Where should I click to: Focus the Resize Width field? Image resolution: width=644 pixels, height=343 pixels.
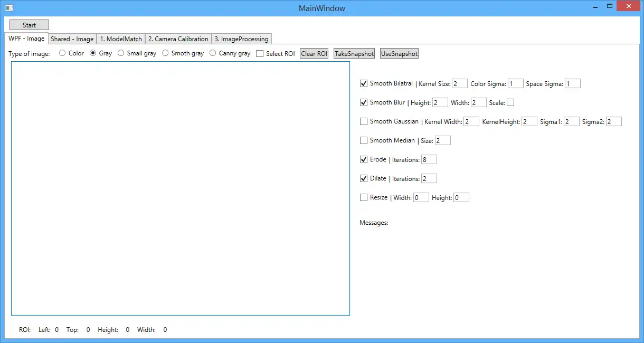pyautogui.click(x=421, y=197)
